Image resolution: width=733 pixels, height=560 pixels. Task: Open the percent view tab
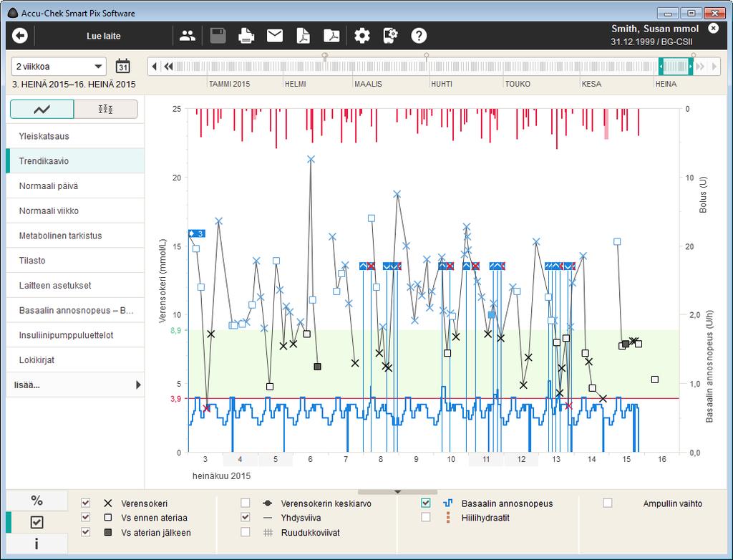37,500
